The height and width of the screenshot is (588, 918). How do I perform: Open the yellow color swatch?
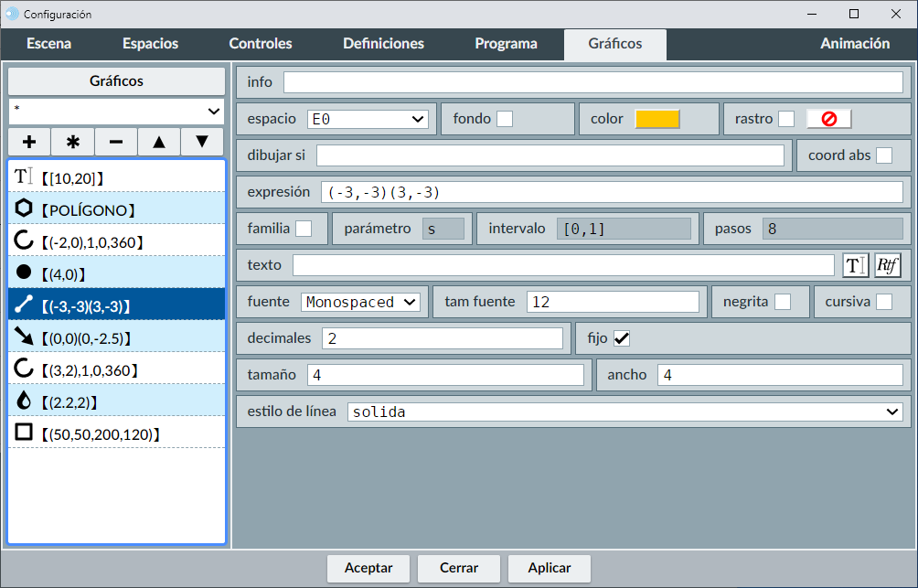point(657,119)
